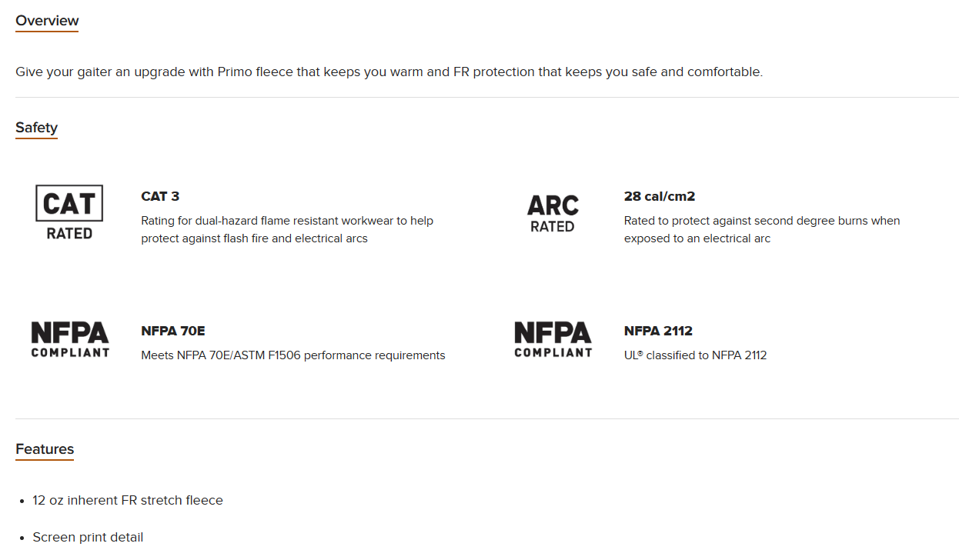Select the Safety section heading
959x560 pixels.
(36, 128)
